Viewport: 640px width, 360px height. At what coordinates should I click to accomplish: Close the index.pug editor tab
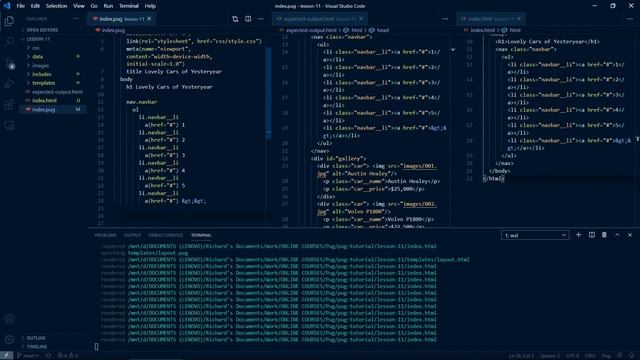tap(149, 19)
